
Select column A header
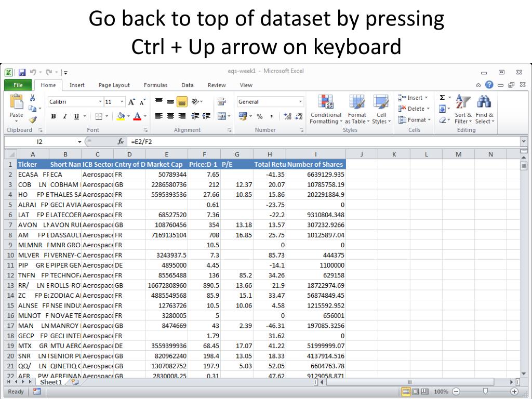point(33,154)
